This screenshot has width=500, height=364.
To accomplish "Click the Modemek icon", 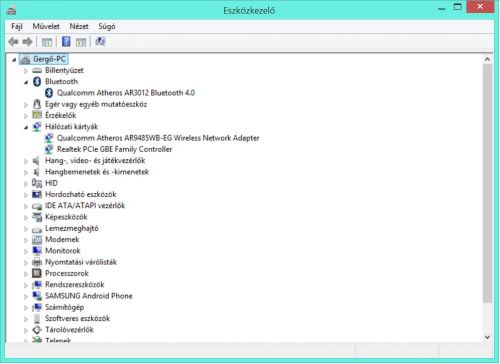I will [x=37, y=239].
